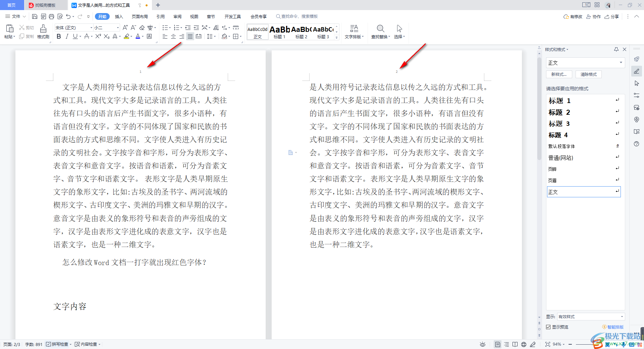Decrease font size with A- icon
Viewport: 644px width, 349px height.
133,28
